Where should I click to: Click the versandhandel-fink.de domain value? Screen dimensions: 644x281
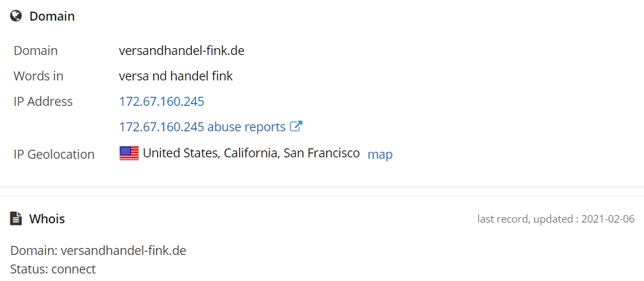point(181,51)
